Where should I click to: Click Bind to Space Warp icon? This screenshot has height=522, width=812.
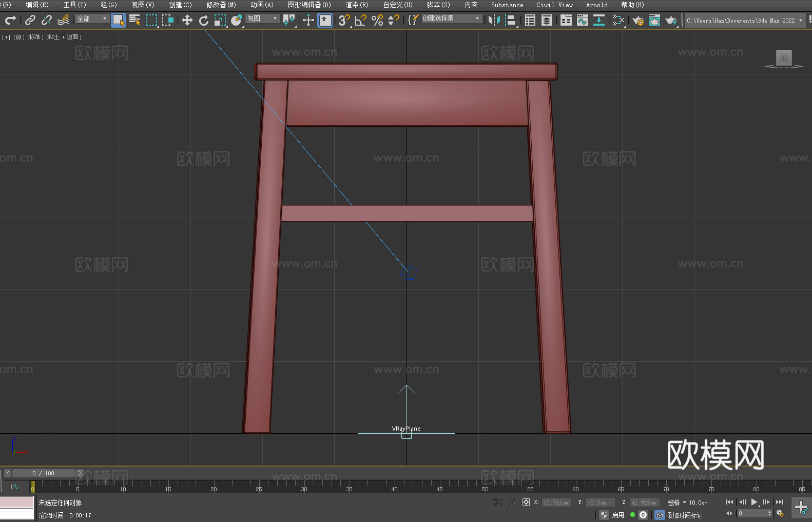coord(63,20)
